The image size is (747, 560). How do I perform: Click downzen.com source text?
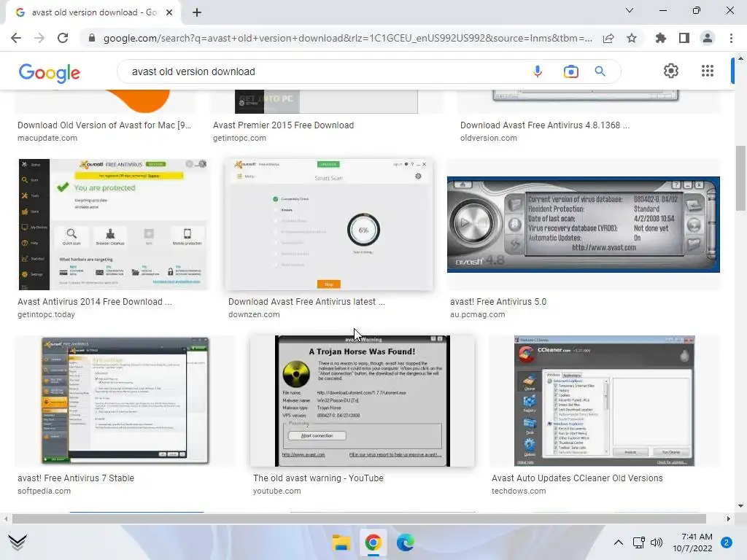pyautogui.click(x=254, y=314)
